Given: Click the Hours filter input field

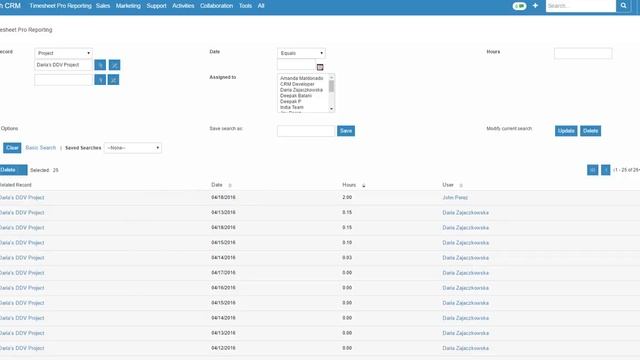Looking at the screenshot, I should (583, 53).
